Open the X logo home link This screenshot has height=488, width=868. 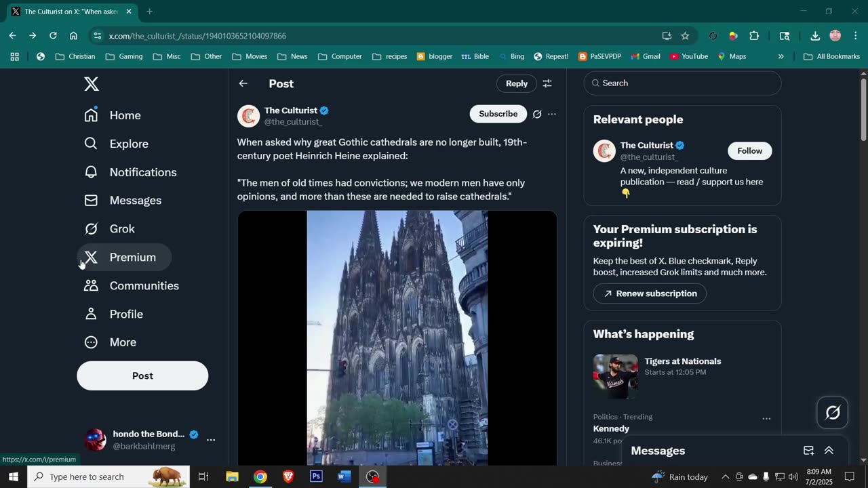click(92, 84)
